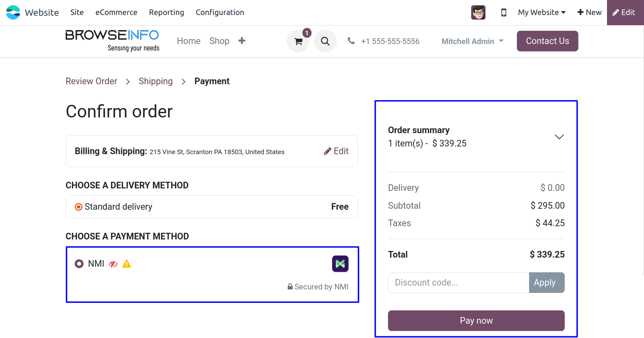Open the shopping cart icon
Screen dimensions: 644x338
point(298,41)
